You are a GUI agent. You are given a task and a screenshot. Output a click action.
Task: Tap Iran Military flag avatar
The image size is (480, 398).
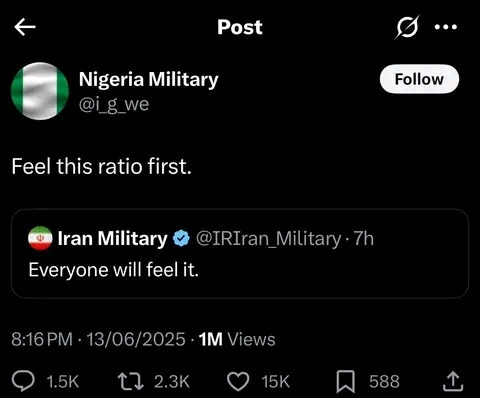[40, 238]
